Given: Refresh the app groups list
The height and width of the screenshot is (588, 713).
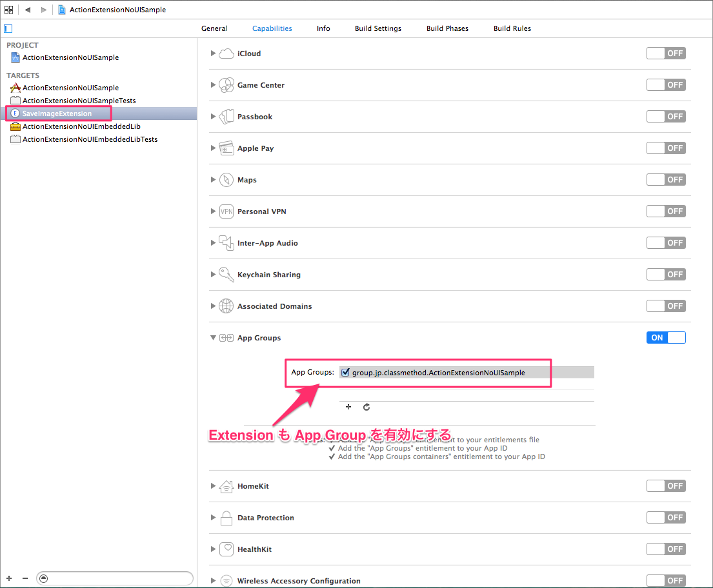Looking at the screenshot, I should (367, 407).
